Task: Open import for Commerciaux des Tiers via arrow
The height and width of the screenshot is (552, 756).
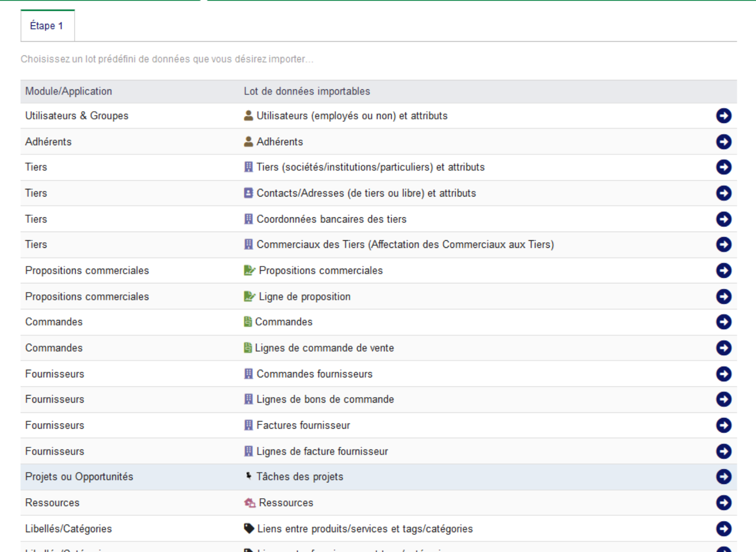Action: pos(723,244)
